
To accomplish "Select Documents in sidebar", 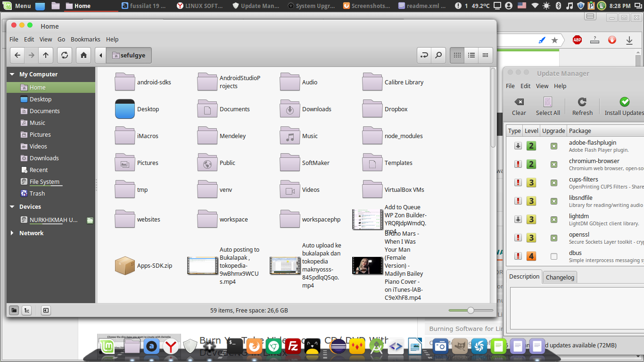I will tap(44, 111).
